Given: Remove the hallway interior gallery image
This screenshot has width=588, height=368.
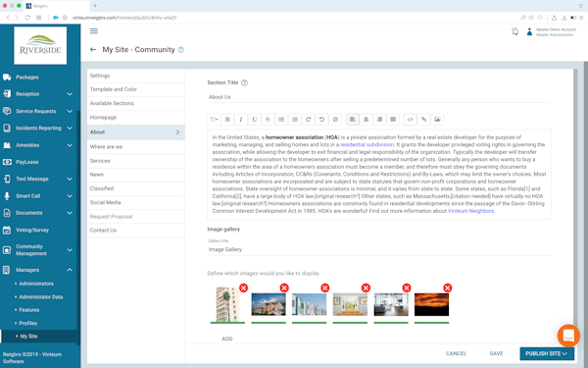Looking at the screenshot, I should 366,288.
